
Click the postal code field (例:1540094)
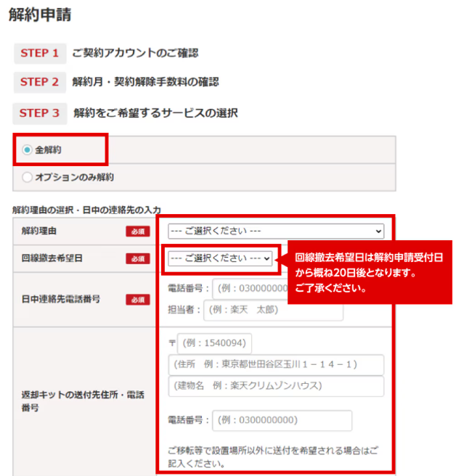[x=214, y=343]
